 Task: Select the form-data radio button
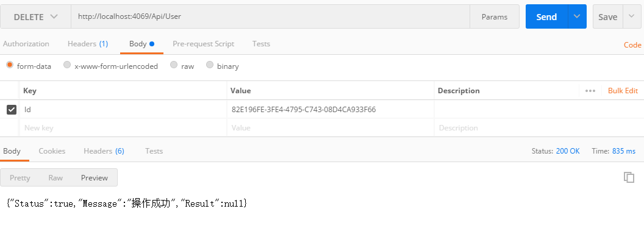click(10, 65)
